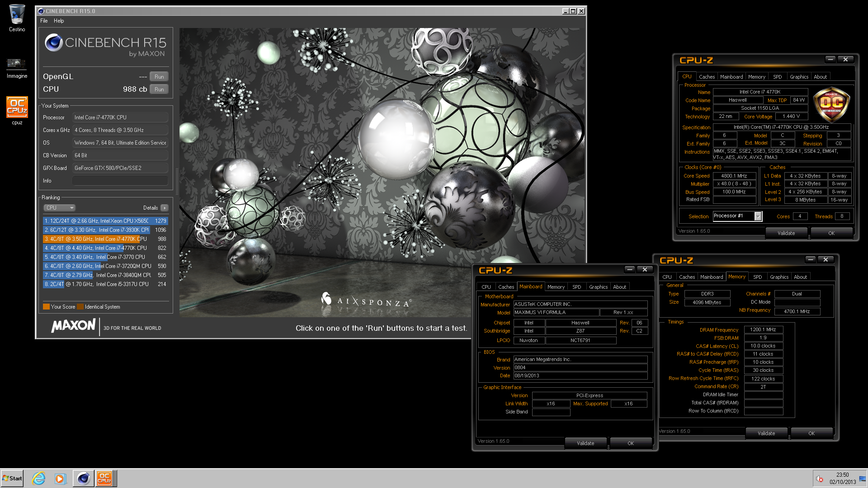
Task: Select highlighted ranking row 3 i7-4770K 988
Action: (x=105, y=239)
